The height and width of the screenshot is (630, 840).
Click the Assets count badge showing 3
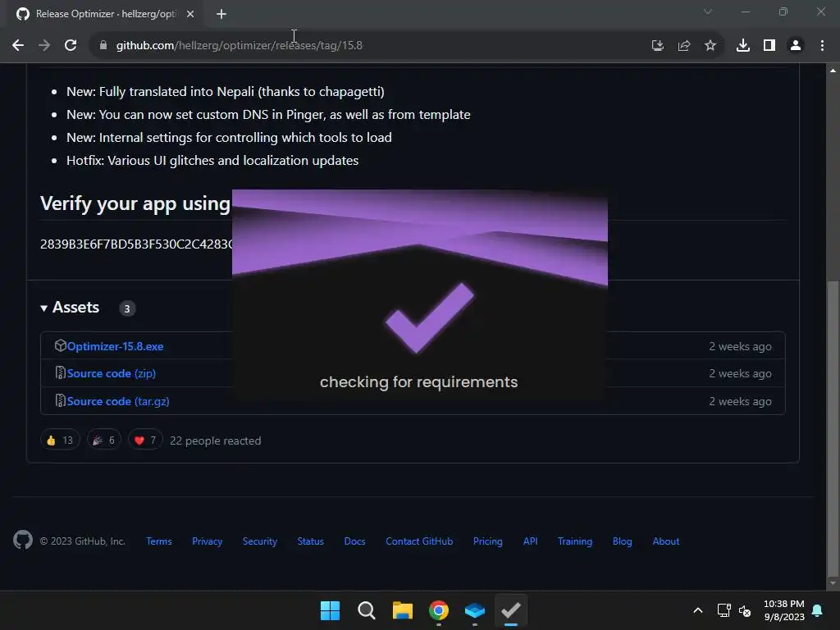127,308
